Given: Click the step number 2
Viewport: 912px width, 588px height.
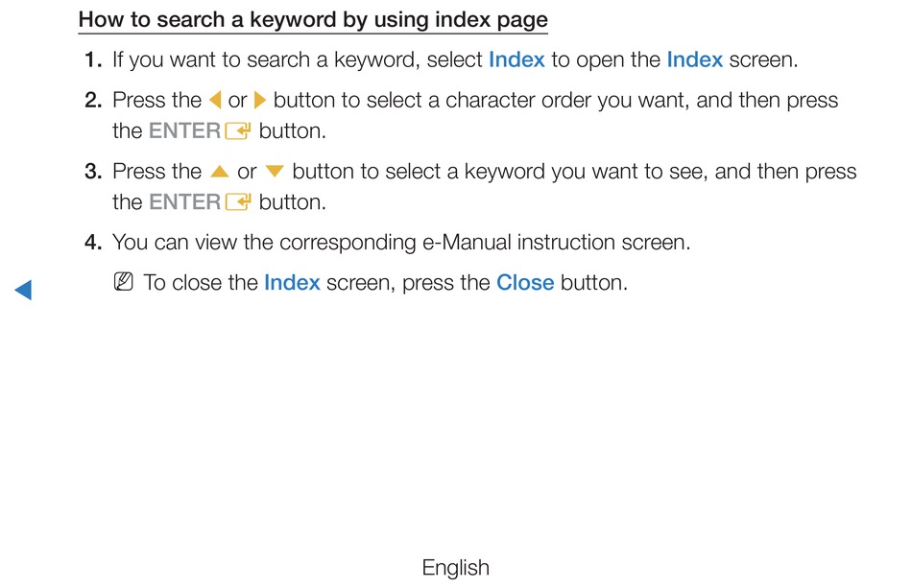Looking at the screenshot, I should pyautogui.click(x=93, y=100).
